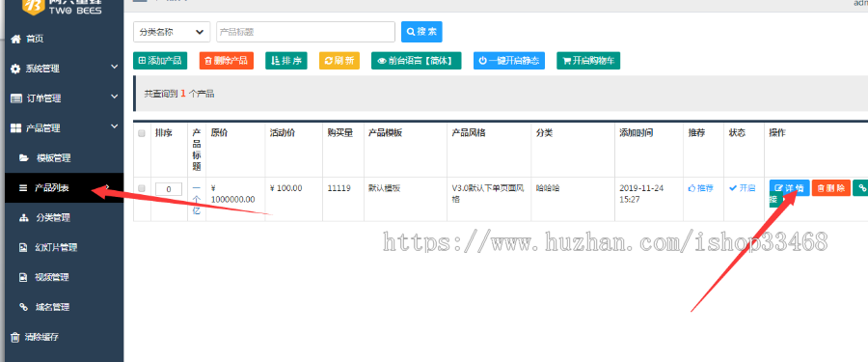
Task: Click the 操作 column header
Action: [x=777, y=133]
